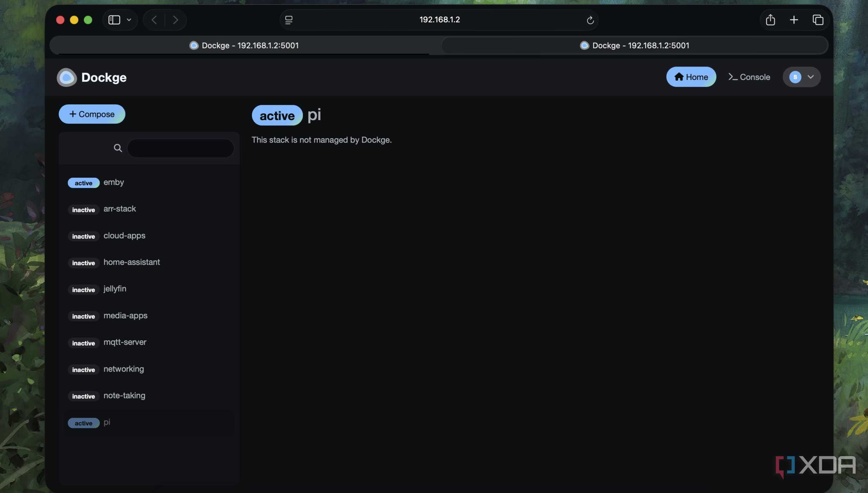Add a new tab with the plus icon

pyautogui.click(x=794, y=20)
